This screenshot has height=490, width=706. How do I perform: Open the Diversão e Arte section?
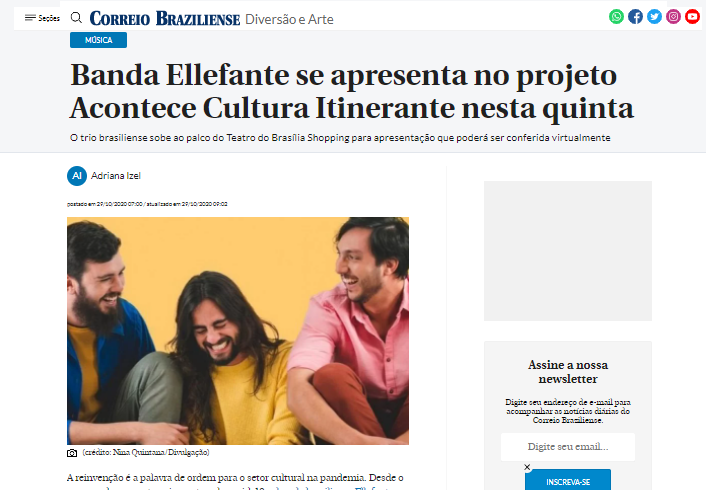point(289,19)
